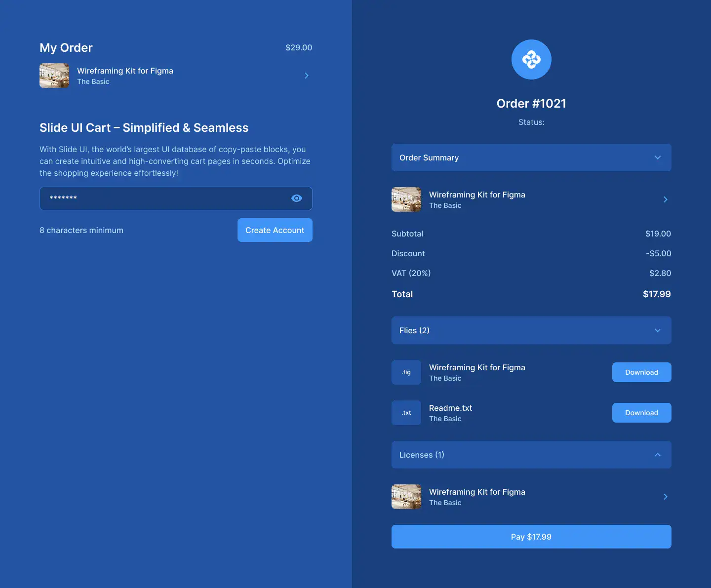Toggle password visibility eye icon

pos(297,198)
